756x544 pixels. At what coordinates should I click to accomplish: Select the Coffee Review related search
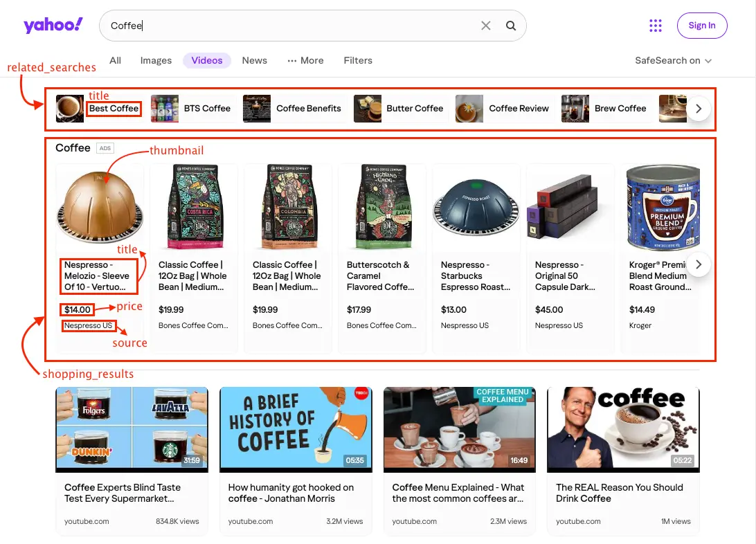[519, 109]
